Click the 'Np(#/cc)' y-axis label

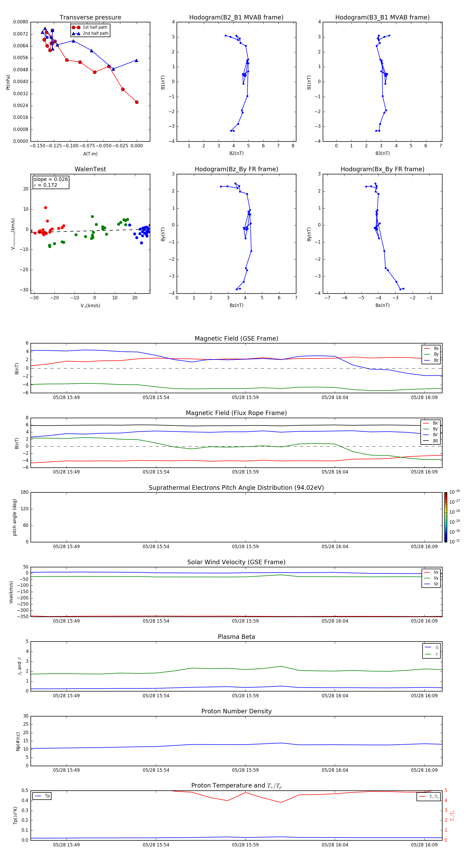18,741
